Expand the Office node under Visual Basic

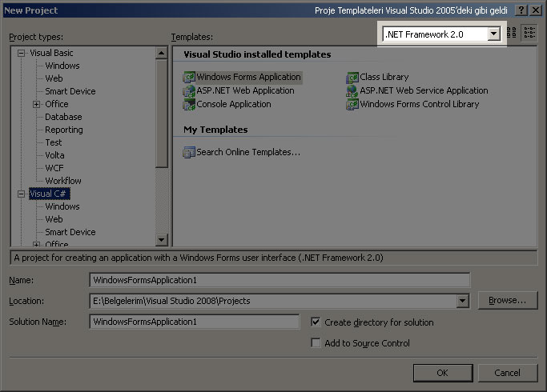[37, 104]
